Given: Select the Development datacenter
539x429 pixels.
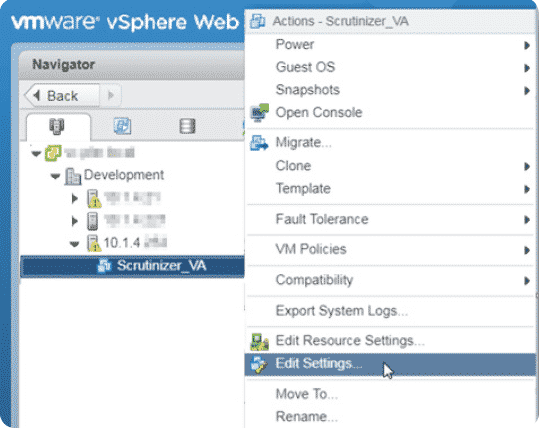Looking at the screenshot, I should [x=124, y=175].
